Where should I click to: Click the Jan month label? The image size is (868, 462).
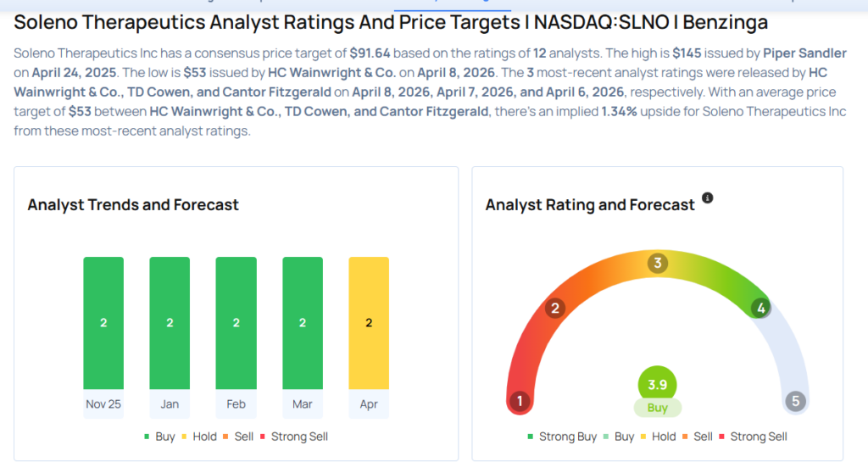tap(170, 404)
